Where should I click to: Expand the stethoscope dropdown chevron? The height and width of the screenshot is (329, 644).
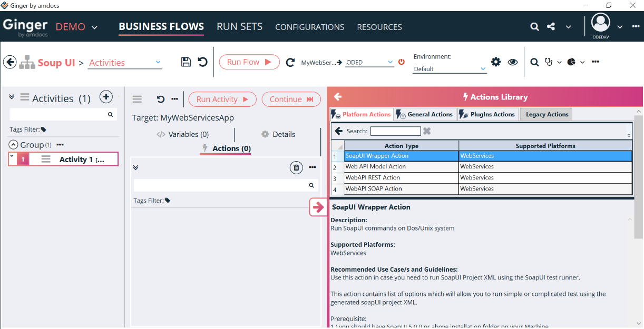(559, 62)
